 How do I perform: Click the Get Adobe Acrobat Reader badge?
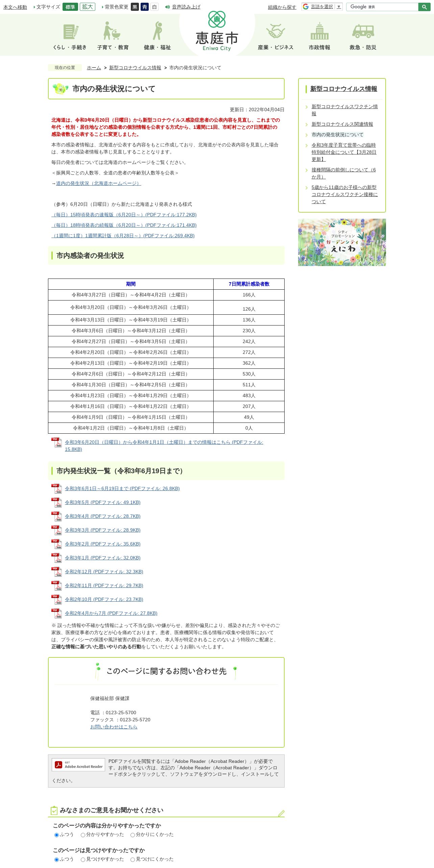tap(78, 765)
